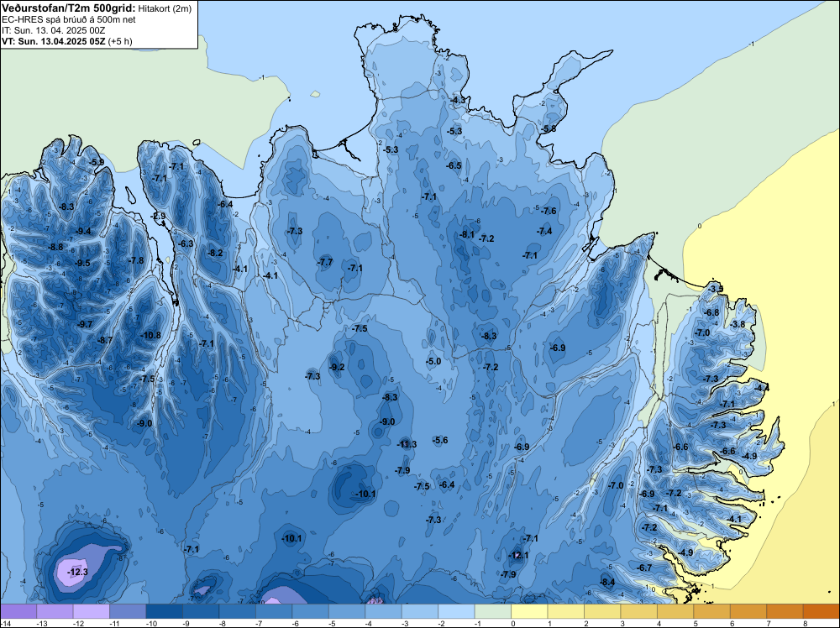Screen dimensions: 840x628
Task: Click the -10.8 temperature value
Action: coord(150,336)
